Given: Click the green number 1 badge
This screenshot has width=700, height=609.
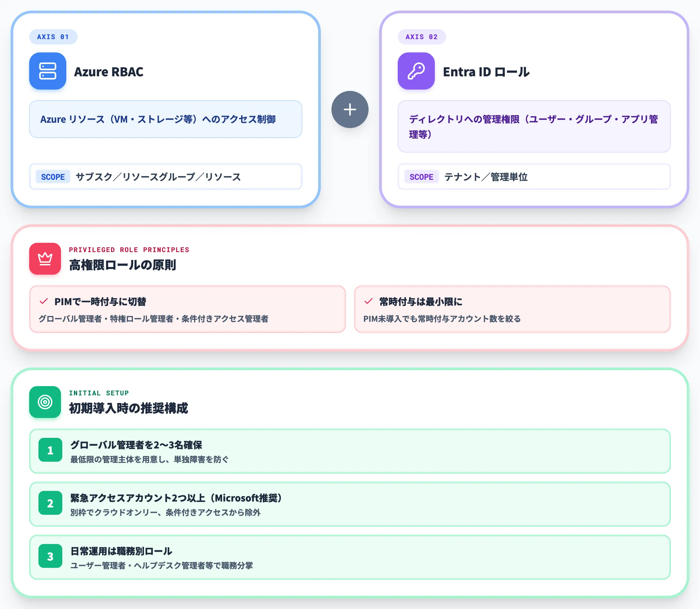Looking at the screenshot, I should [x=50, y=450].
